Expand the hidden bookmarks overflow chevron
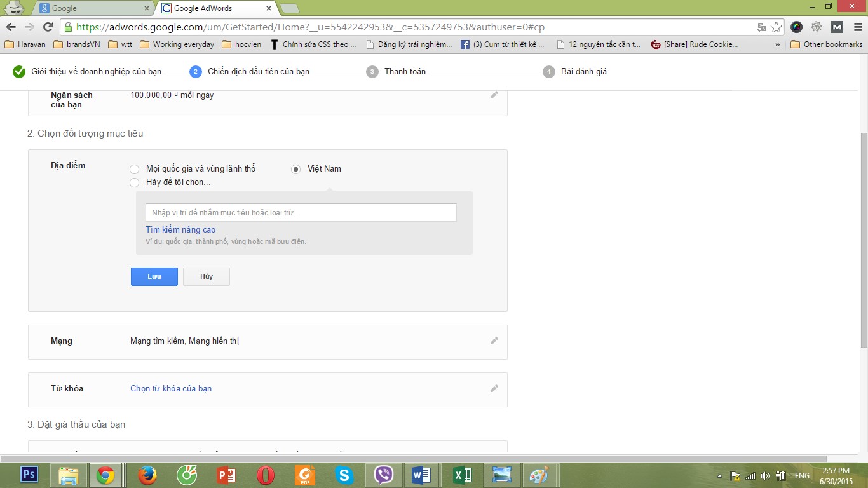868x488 pixels. (x=777, y=44)
